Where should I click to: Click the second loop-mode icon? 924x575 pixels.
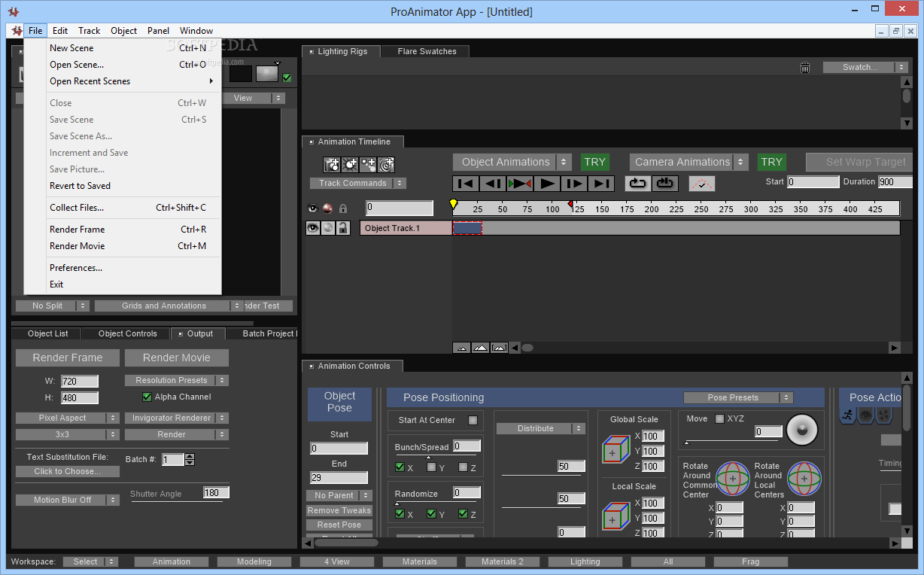(664, 183)
